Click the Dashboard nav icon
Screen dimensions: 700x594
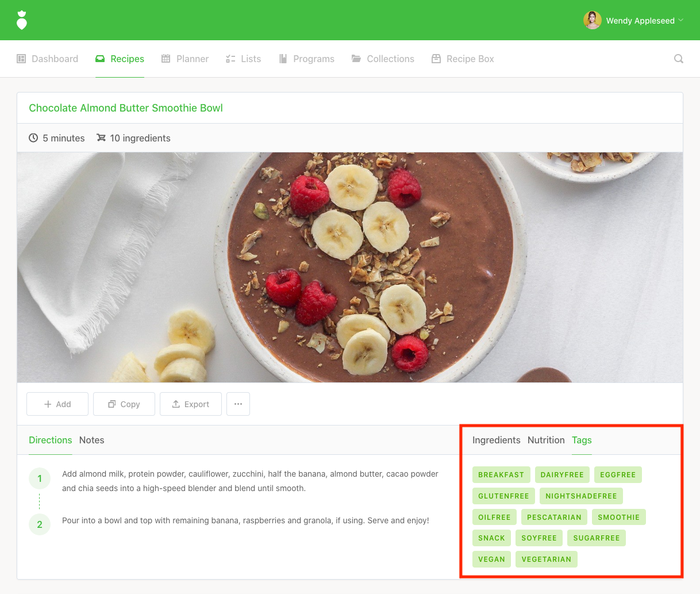point(21,59)
